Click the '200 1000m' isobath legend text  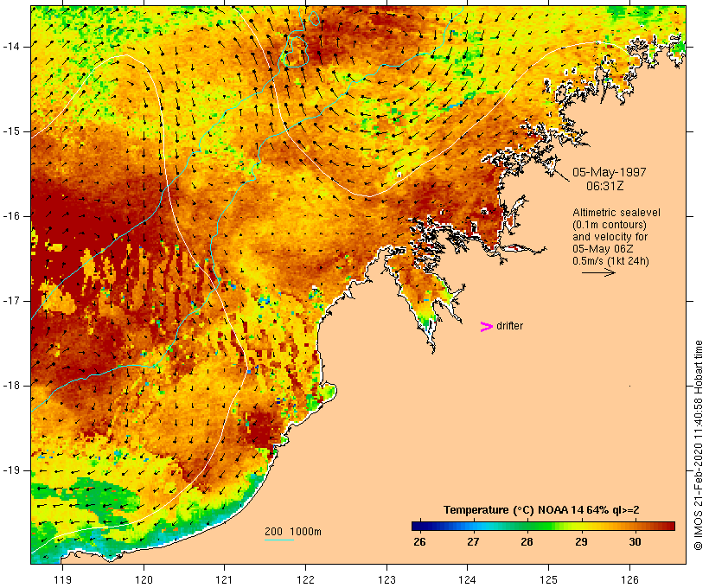(293, 532)
